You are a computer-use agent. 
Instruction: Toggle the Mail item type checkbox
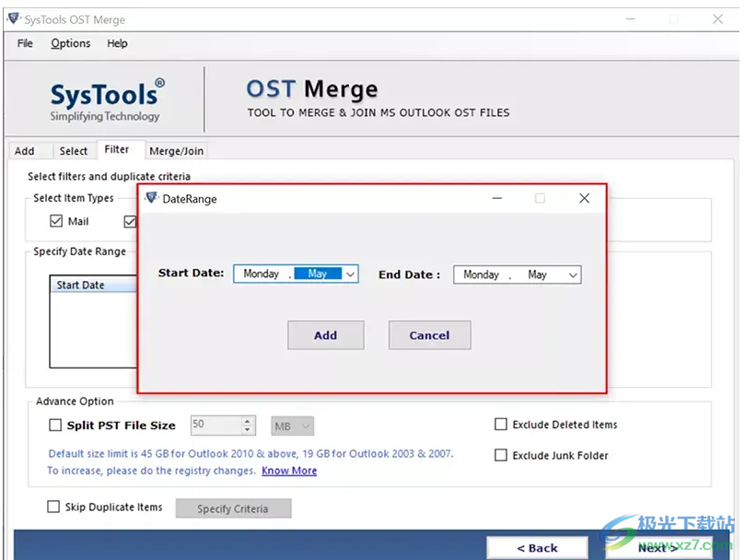click(x=57, y=221)
